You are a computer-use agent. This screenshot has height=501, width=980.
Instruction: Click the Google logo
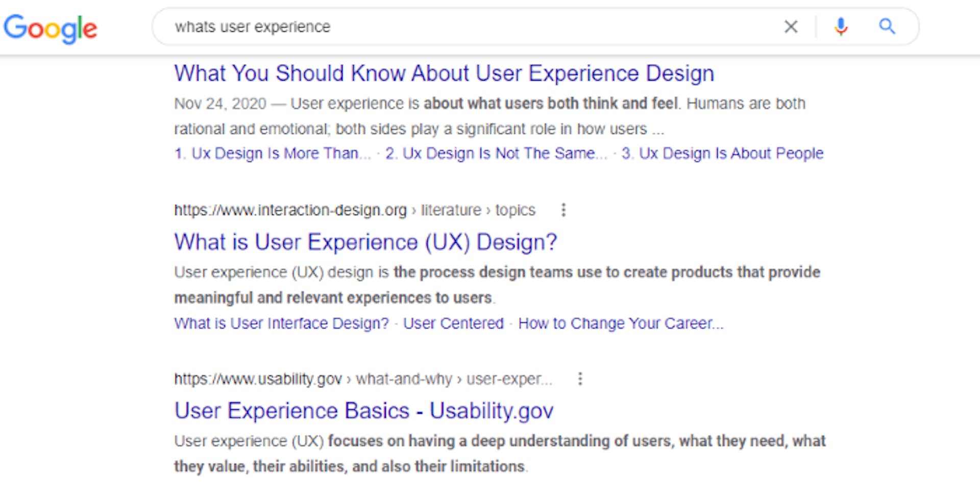click(x=50, y=28)
